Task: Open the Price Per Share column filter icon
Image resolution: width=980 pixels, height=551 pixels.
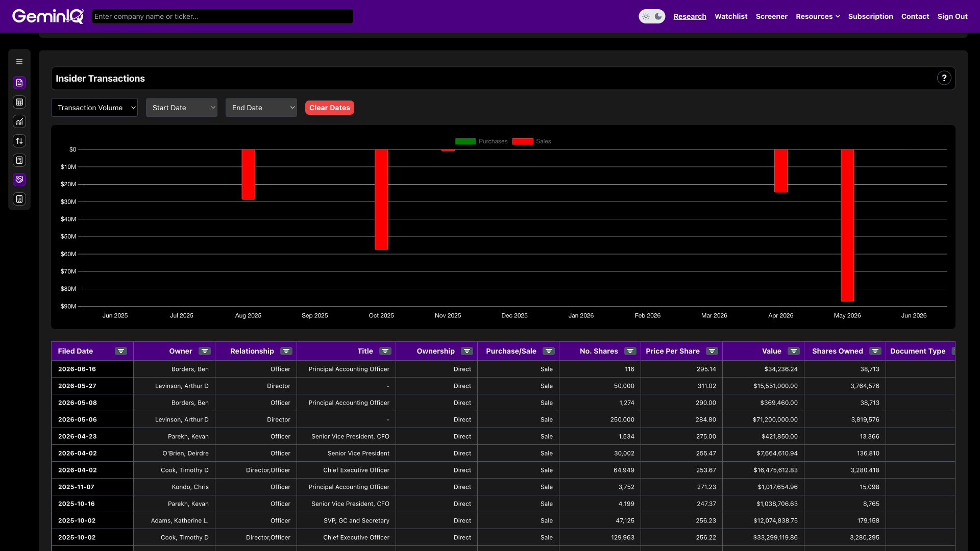Action: point(712,351)
